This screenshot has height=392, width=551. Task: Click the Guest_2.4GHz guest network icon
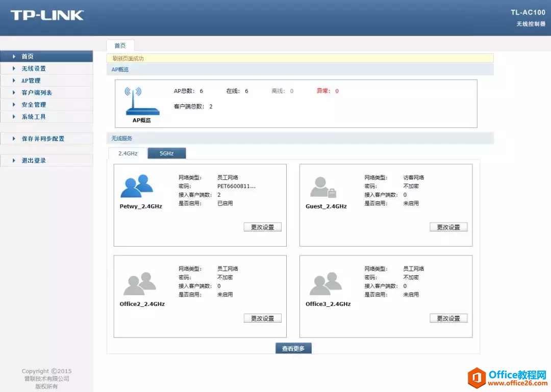pyautogui.click(x=323, y=188)
